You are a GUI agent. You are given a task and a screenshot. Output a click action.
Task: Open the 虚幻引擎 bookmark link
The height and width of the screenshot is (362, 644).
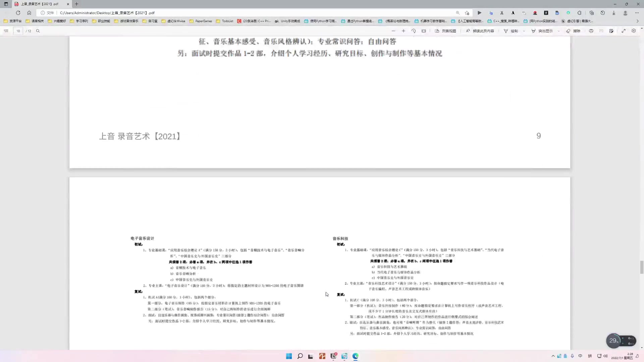click(577, 21)
